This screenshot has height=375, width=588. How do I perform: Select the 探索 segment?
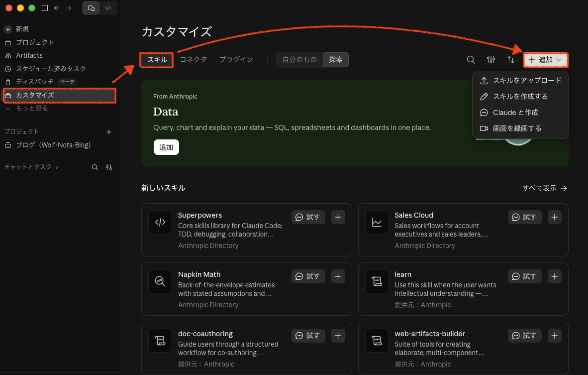[x=336, y=60]
